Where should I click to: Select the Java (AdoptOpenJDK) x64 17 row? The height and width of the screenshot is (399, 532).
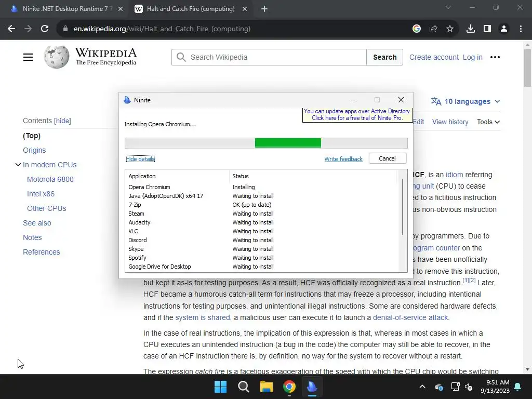(x=261, y=196)
